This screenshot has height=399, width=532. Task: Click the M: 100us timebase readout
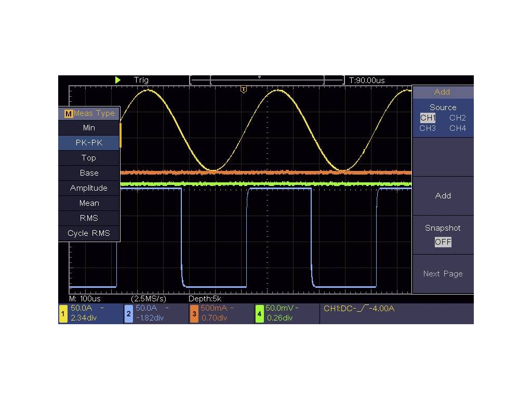tap(86, 299)
